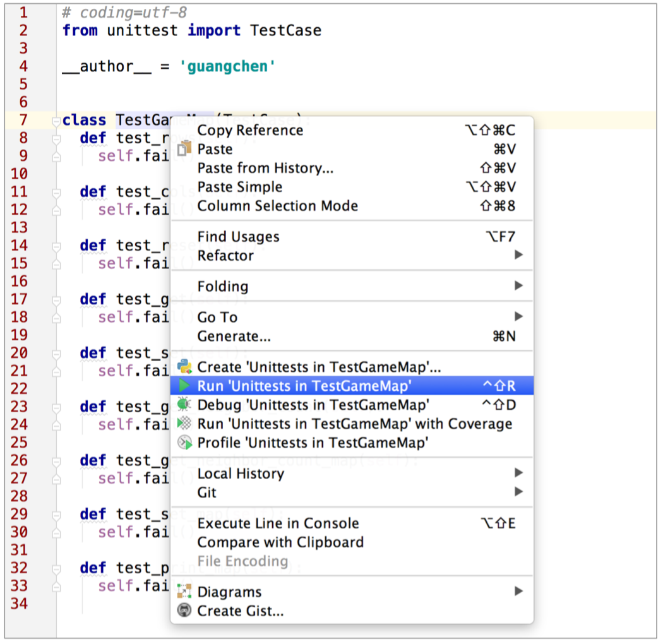Select Run 'Unittests in TestGameMap' with Coverage
This screenshot has width=663, height=644.
click(352, 424)
